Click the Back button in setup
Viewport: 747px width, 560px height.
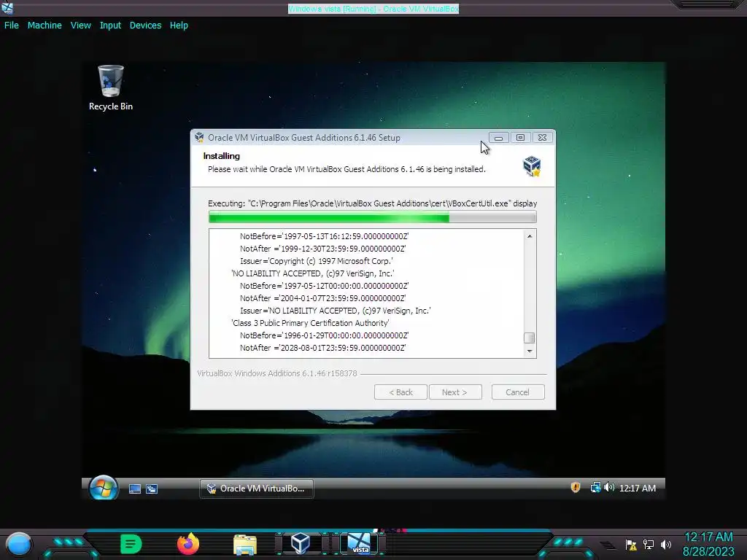tap(400, 392)
